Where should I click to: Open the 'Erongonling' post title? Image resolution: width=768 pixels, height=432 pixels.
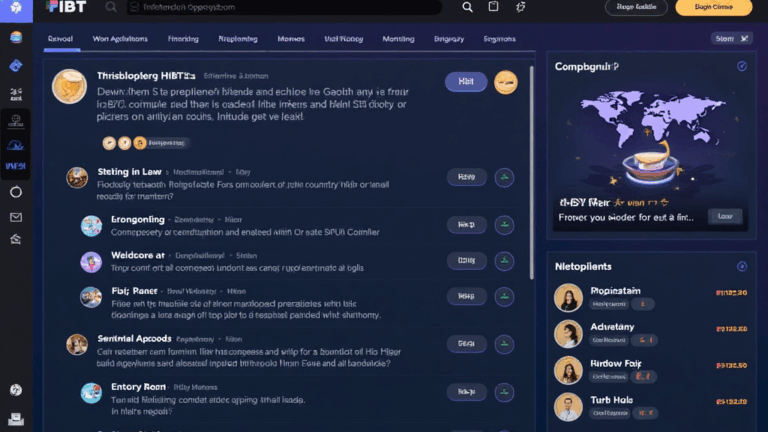[x=138, y=219]
